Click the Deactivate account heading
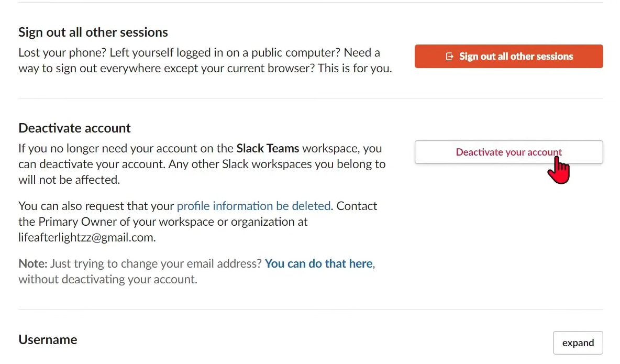Screen dimensions: 620x364 pos(74,128)
